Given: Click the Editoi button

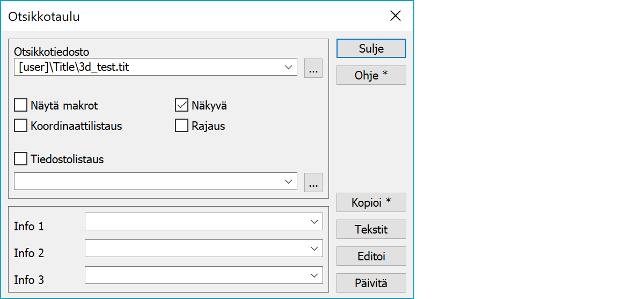Looking at the screenshot, I should [371, 256].
